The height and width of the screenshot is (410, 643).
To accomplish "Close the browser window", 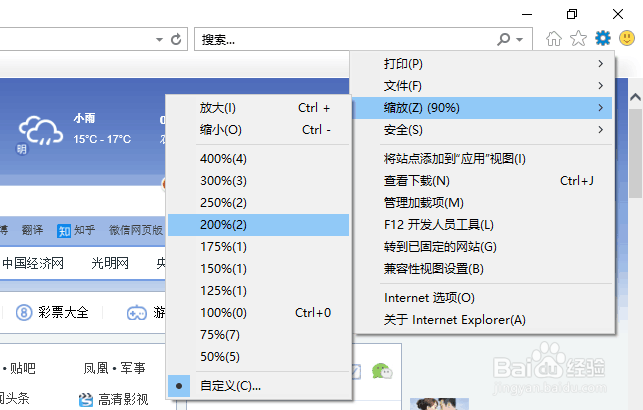I will (618, 14).
